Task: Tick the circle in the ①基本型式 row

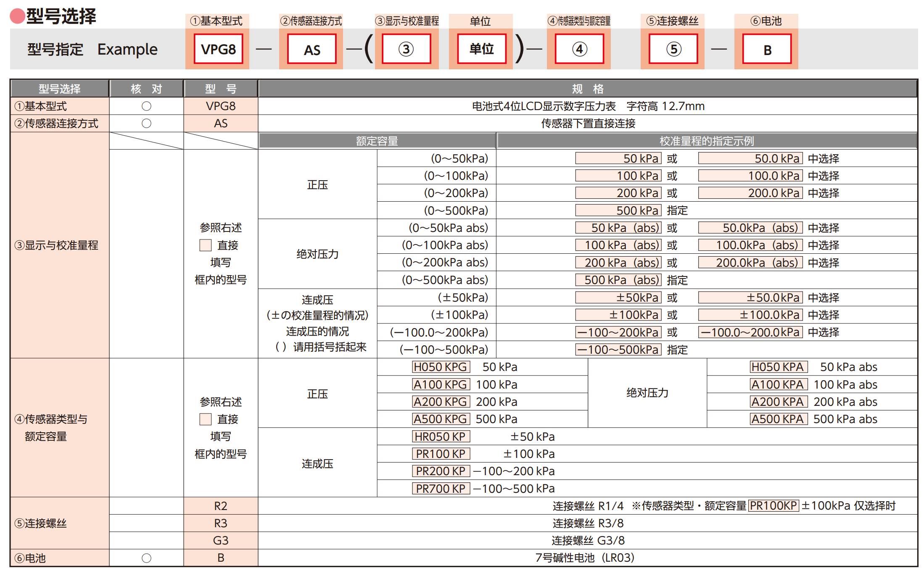Action: click(x=146, y=106)
